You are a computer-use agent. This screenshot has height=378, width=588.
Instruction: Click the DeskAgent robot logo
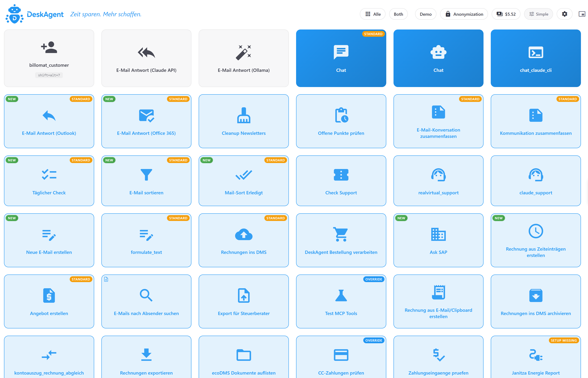point(14,14)
